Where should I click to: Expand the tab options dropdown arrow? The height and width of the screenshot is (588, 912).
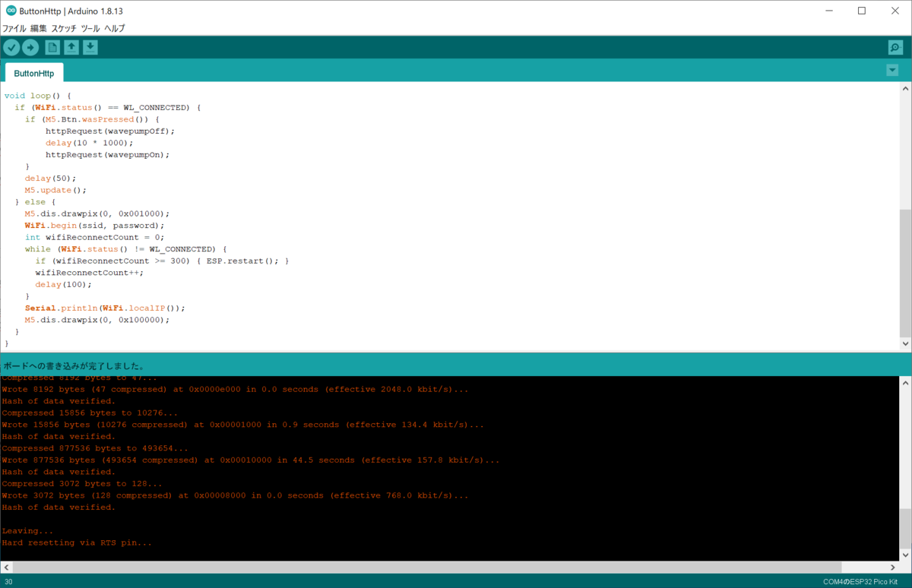(892, 71)
